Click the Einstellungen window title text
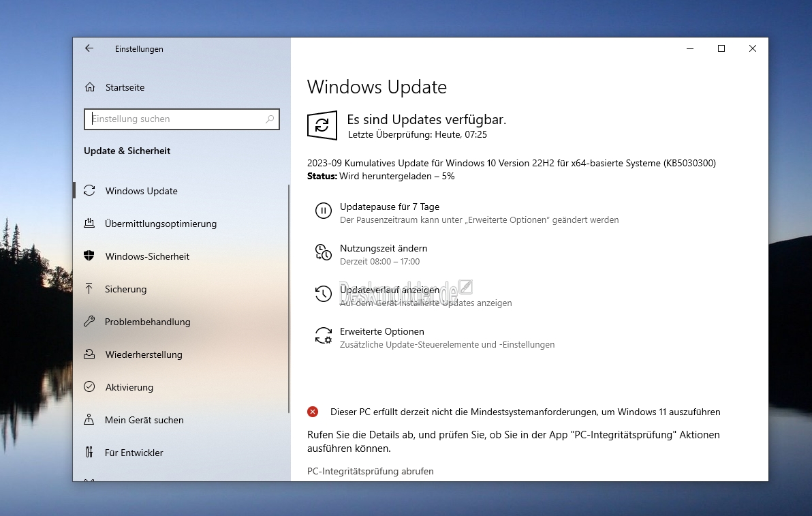The width and height of the screenshot is (812, 516). (139, 48)
